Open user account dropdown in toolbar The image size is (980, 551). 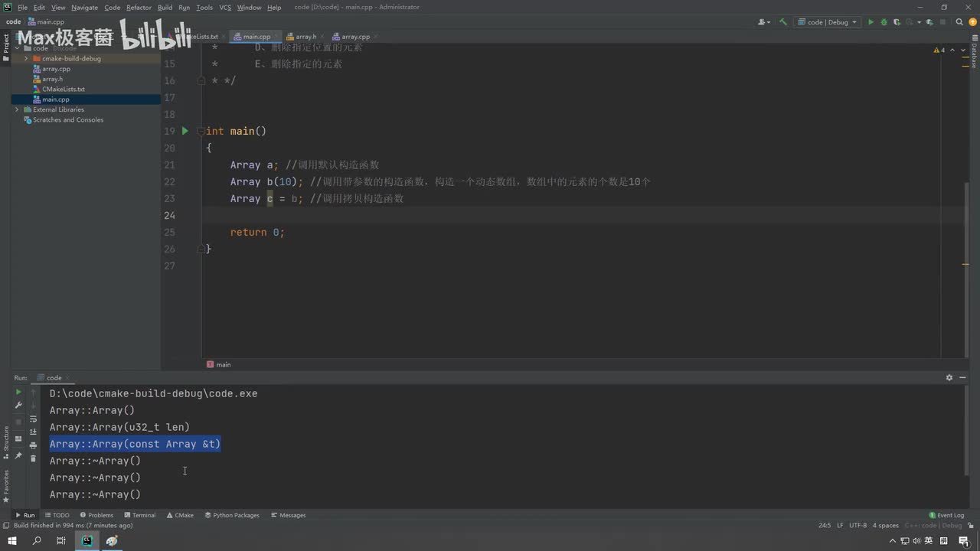pyautogui.click(x=764, y=22)
